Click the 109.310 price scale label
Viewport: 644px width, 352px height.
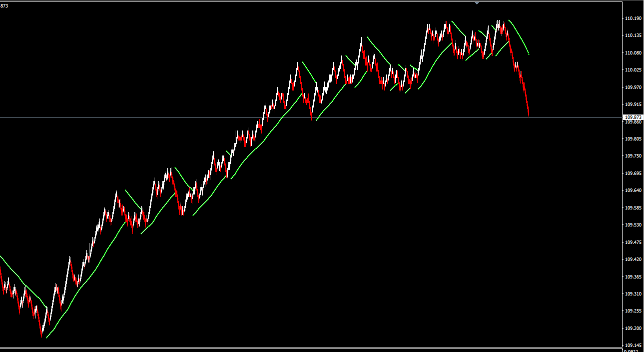(633, 294)
